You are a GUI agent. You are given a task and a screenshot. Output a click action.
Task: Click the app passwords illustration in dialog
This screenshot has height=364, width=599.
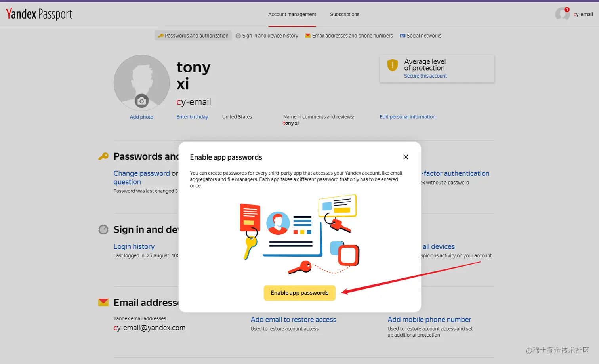(299, 234)
